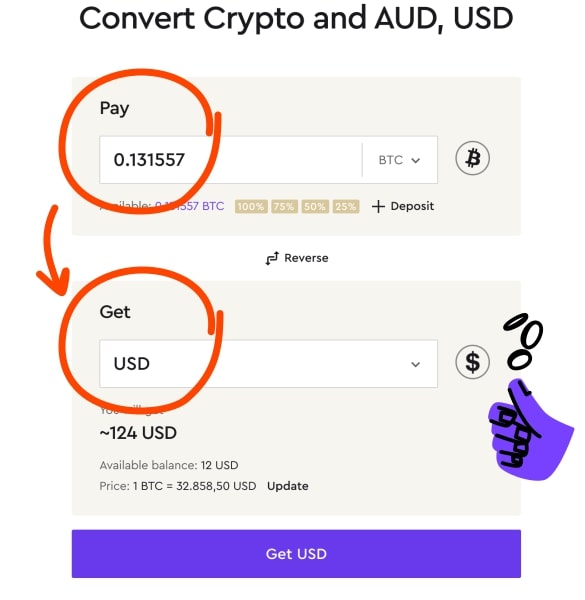Select the 50% amount option
Screen dimensions: 585x600
315,207
